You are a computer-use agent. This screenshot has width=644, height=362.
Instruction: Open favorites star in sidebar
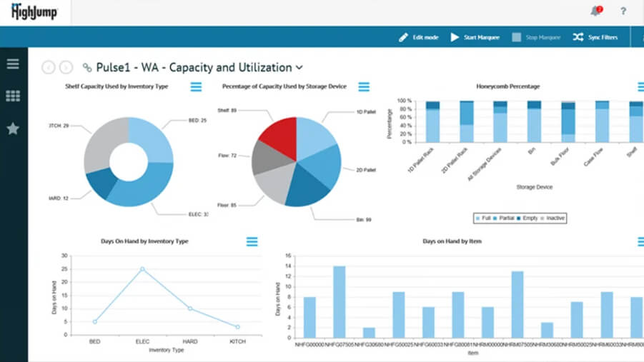[13, 129]
